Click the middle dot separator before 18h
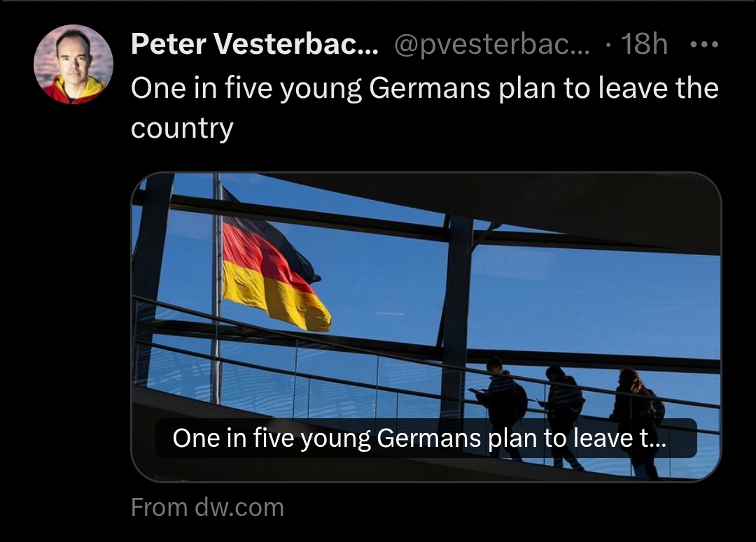This screenshot has width=756, height=542. 609,45
